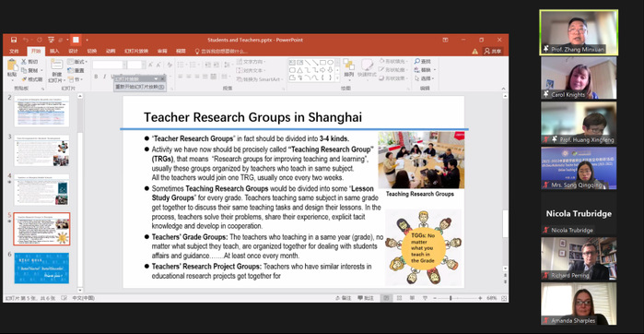Switch to the 设计 (Design) ribbon tab

(x=73, y=52)
